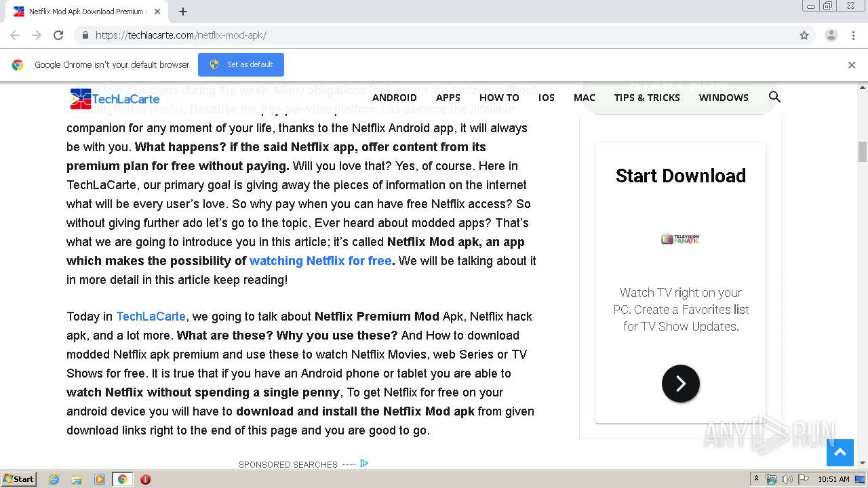Image resolution: width=868 pixels, height=488 pixels.
Task: Open volume speaker tray icon
Action: pos(787,479)
